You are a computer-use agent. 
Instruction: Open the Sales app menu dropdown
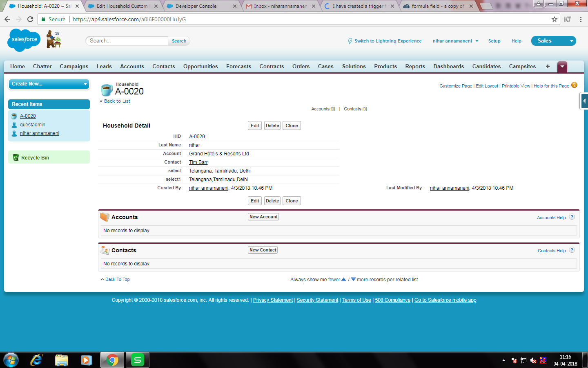[553, 41]
